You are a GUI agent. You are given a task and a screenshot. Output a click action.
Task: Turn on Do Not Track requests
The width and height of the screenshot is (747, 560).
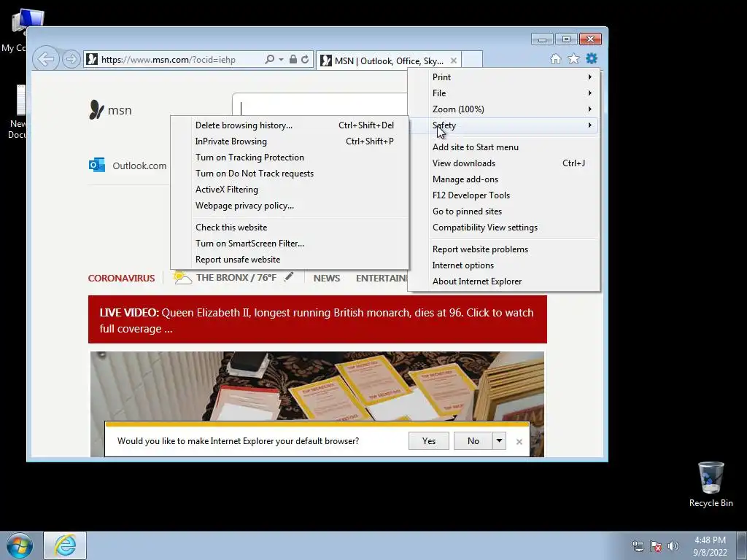pos(290,174)
